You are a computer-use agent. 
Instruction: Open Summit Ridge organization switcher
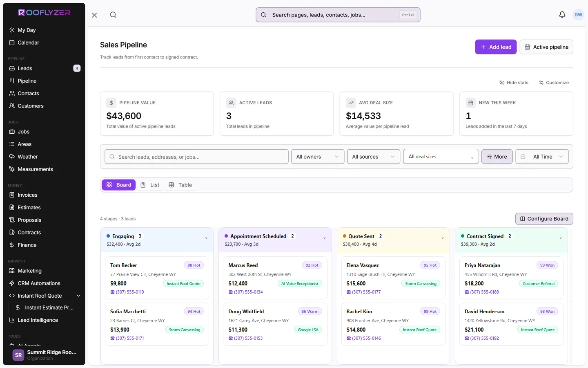(44, 355)
